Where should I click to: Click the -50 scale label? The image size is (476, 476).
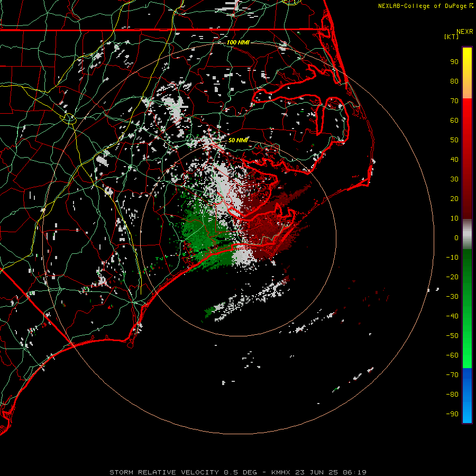[452, 336]
